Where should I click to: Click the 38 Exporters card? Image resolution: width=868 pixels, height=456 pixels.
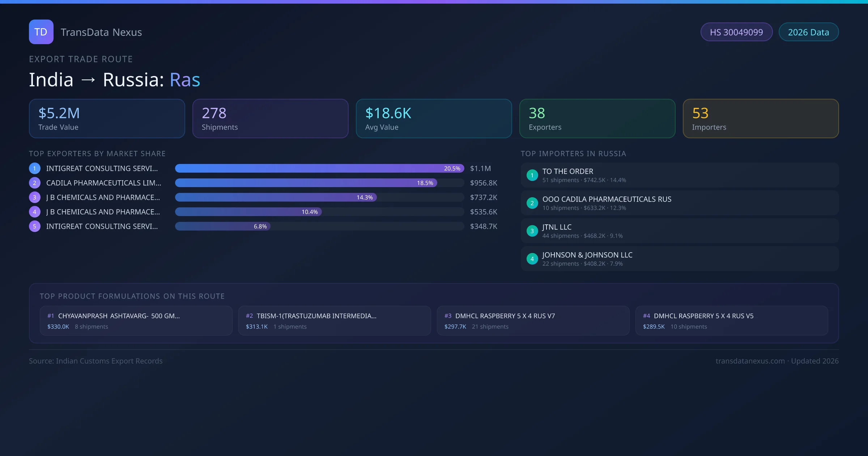[x=597, y=118]
